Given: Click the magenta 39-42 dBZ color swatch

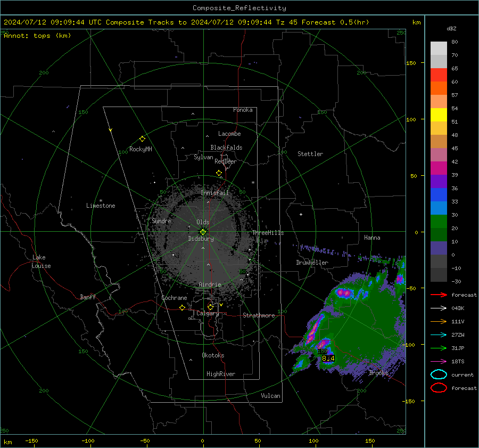Looking at the screenshot, I should [439, 168].
